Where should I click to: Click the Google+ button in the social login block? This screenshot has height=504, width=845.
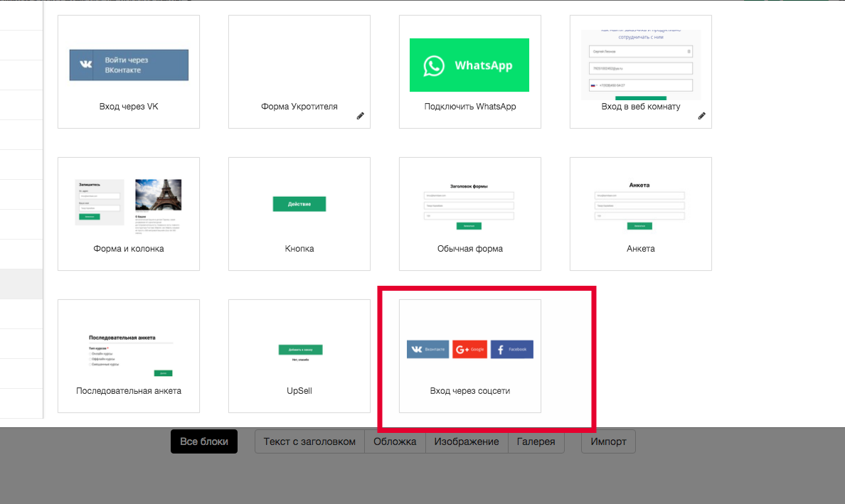click(470, 350)
